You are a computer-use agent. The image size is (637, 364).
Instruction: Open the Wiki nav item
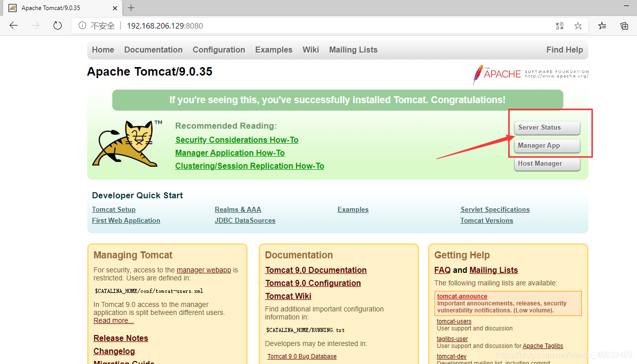311,50
